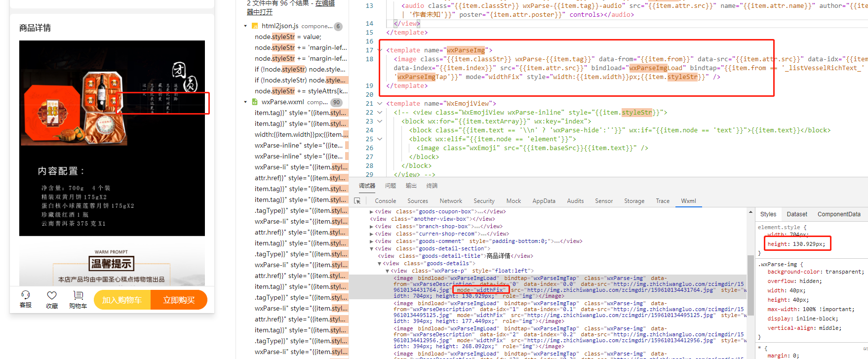
Task: Expand the goods-coupon-box view node
Action: [372, 212]
